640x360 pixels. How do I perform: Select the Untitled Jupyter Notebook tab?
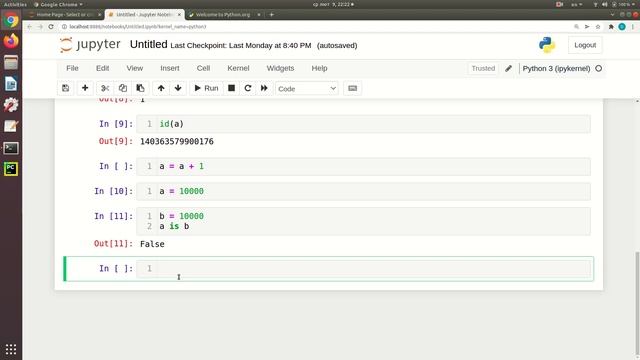pos(144,14)
